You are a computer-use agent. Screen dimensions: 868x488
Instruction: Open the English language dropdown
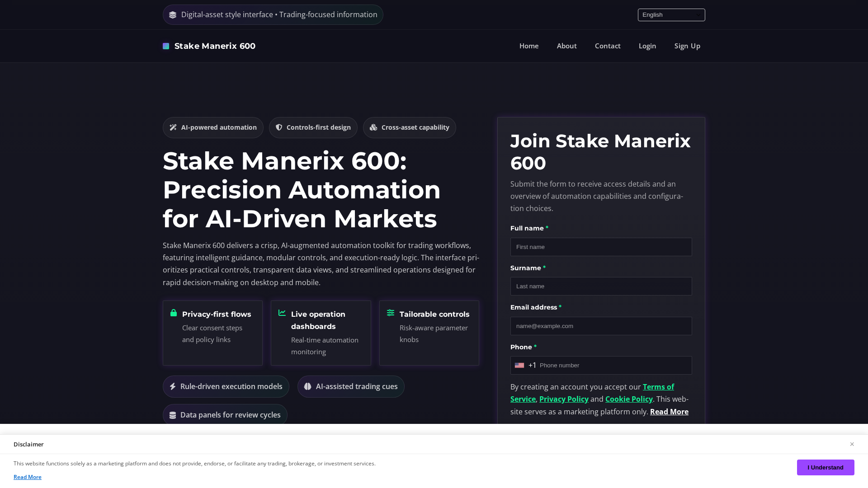pos(671,15)
